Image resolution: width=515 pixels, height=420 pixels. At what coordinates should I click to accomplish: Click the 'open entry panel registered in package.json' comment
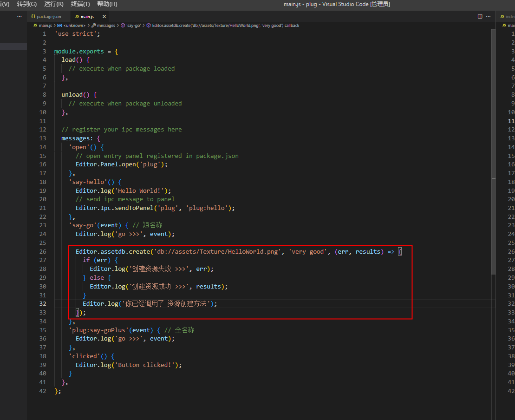click(157, 156)
